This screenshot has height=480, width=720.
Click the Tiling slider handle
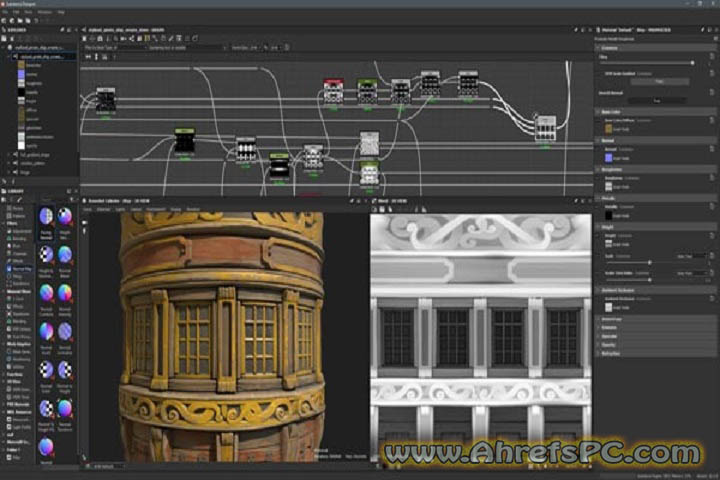coord(692,63)
